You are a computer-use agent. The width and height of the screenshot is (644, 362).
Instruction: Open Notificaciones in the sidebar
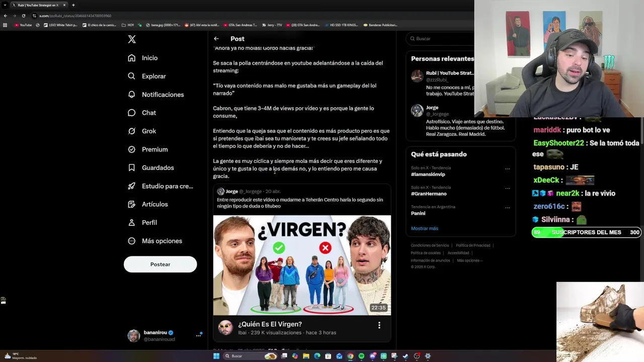click(156, 95)
